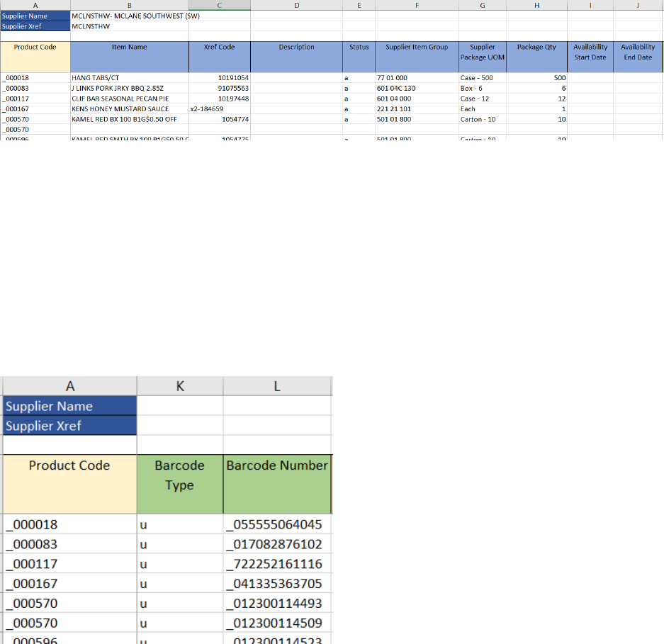This screenshot has width=664, height=644.
Task: Select barcode _012300114509 cell
Action: click(277, 623)
